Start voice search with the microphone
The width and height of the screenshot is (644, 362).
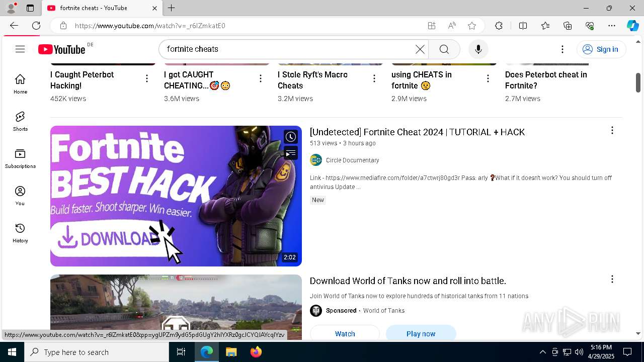pyautogui.click(x=478, y=49)
